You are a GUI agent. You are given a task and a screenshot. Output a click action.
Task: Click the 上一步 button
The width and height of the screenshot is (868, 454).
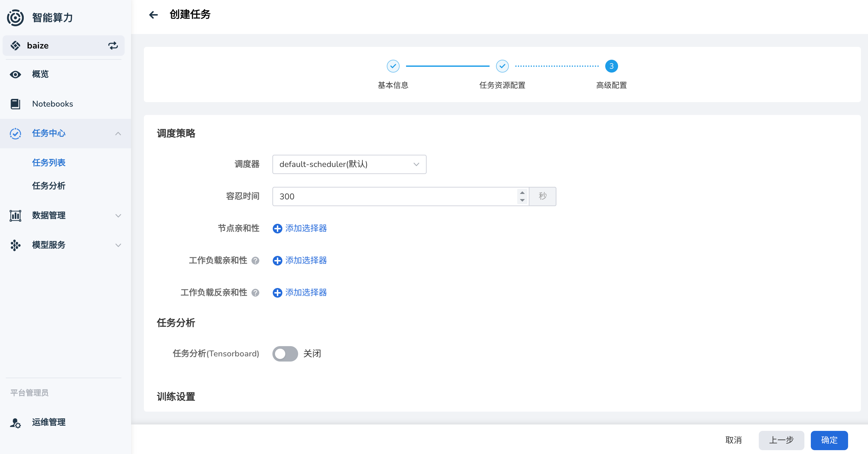click(781, 440)
